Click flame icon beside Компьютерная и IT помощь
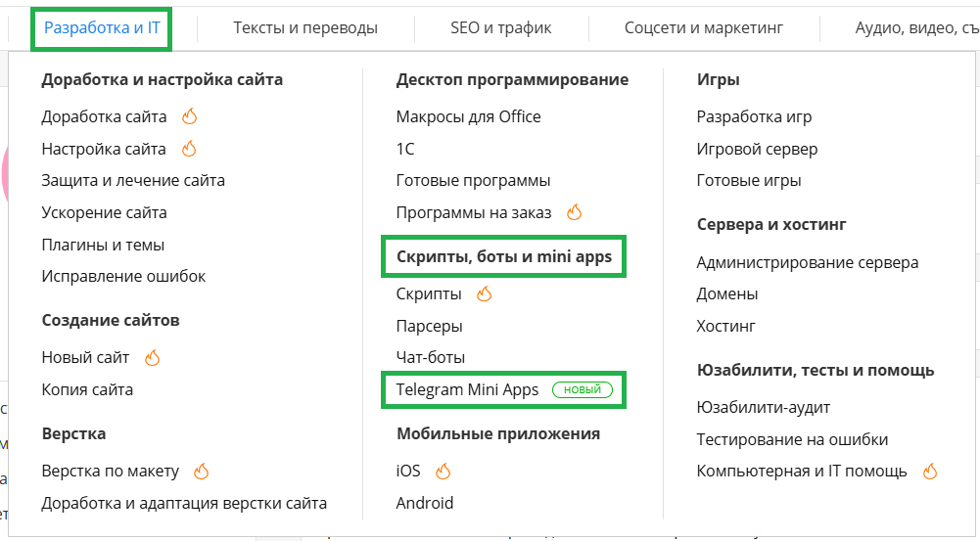Image resolution: width=980 pixels, height=541 pixels. click(x=930, y=472)
